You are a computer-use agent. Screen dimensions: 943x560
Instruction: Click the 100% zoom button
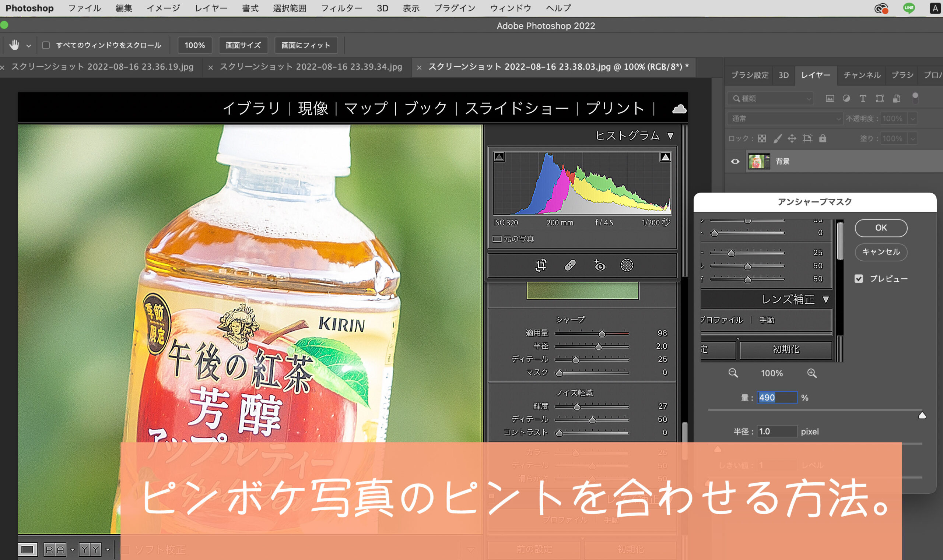(x=194, y=45)
